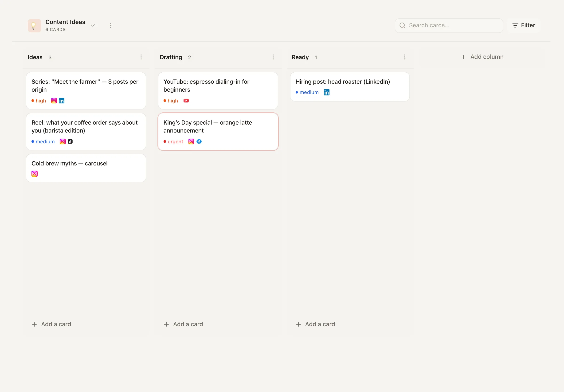
Task: Open the King's Day special card
Action: [x=218, y=132]
